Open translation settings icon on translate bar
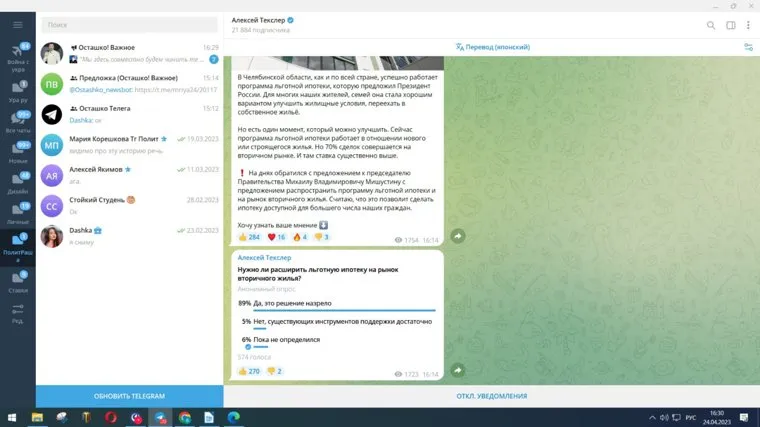Screen dimensions: 760x427 click(748, 47)
